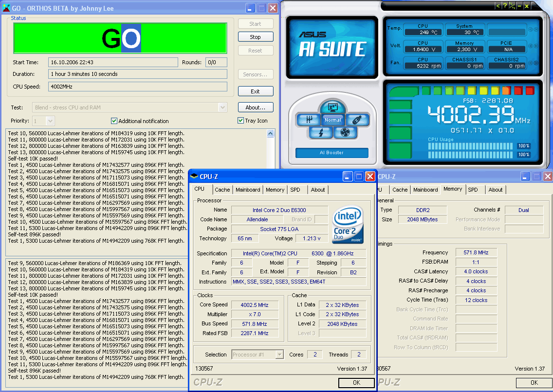Click the Stop button in ORTHOS

coord(256,37)
